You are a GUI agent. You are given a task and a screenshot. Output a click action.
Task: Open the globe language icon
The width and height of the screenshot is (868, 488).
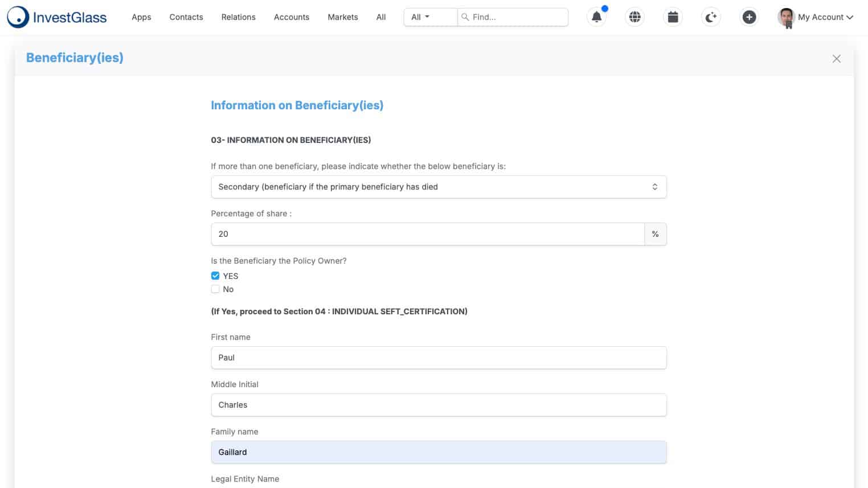coord(634,17)
